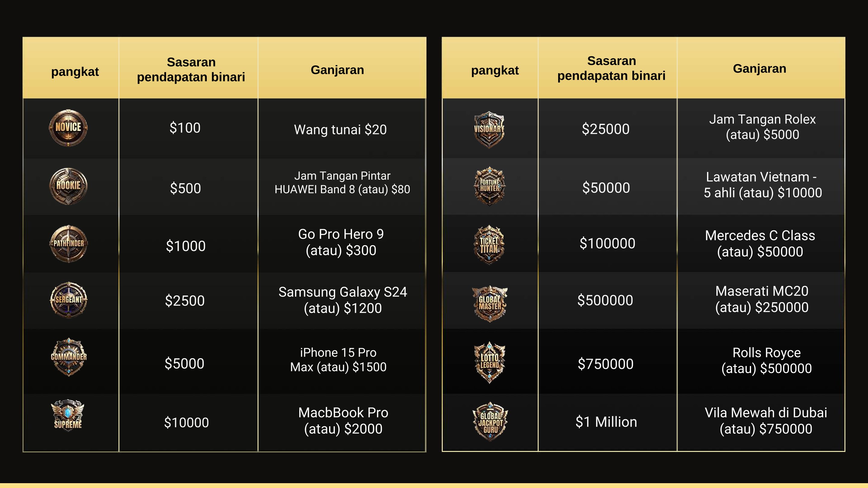Viewport: 868px width, 488px height.
Task: Select the Fortune Hunter badge
Action: (489, 186)
